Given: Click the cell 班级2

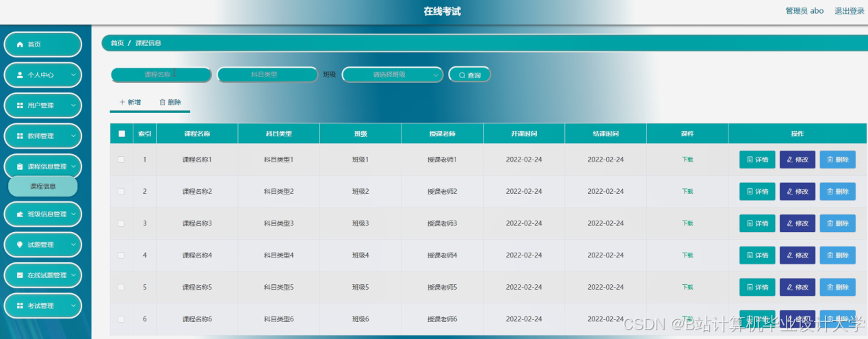Looking at the screenshot, I should pyautogui.click(x=360, y=191).
